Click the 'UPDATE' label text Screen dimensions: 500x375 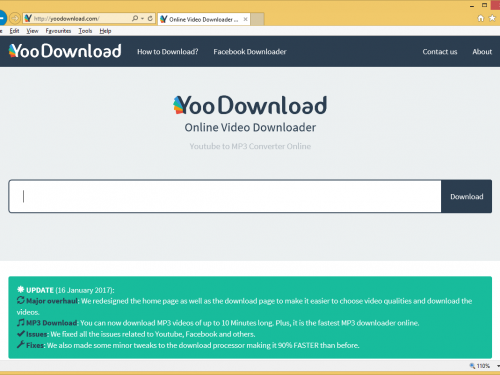(x=40, y=290)
